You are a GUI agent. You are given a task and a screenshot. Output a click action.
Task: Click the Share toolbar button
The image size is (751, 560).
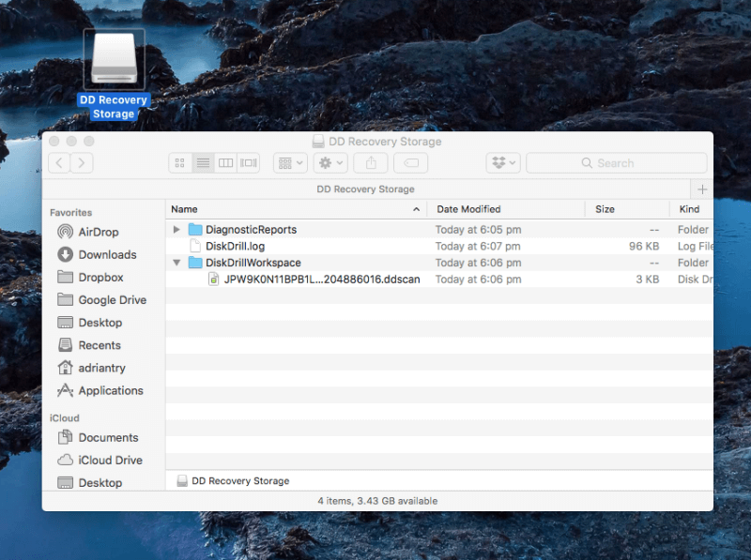[371, 163]
